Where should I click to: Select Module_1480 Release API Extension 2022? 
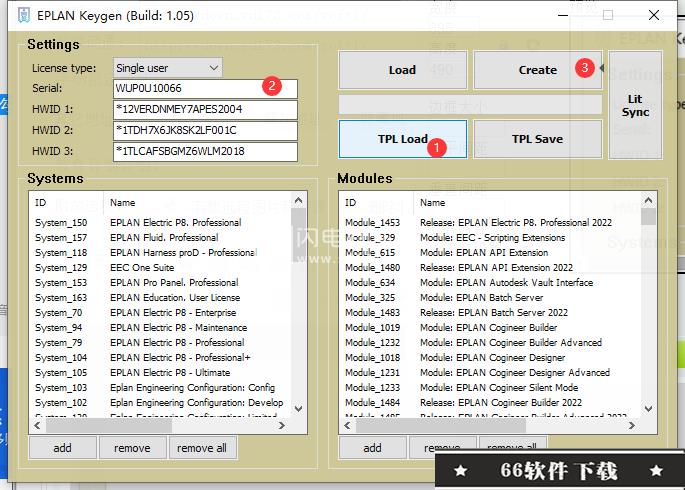[x=491, y=268]
